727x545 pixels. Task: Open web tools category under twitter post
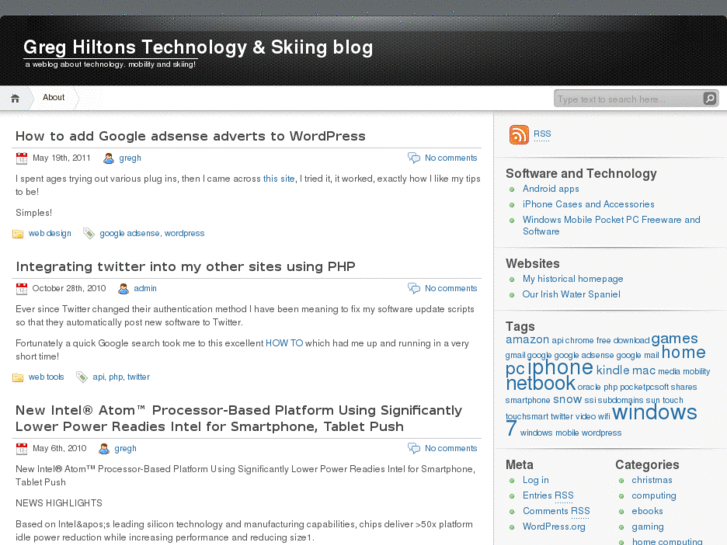pyautogui.click(x=46, y=377)
